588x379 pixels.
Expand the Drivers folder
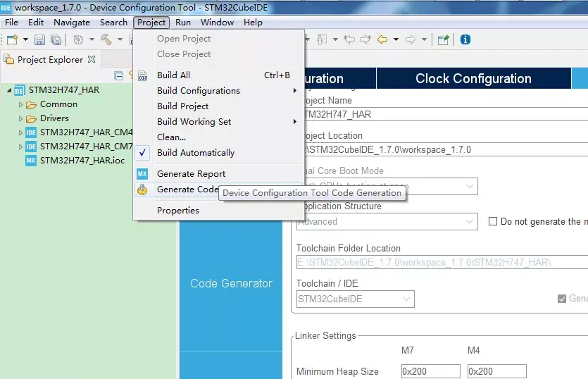click(x=20, y=118)
